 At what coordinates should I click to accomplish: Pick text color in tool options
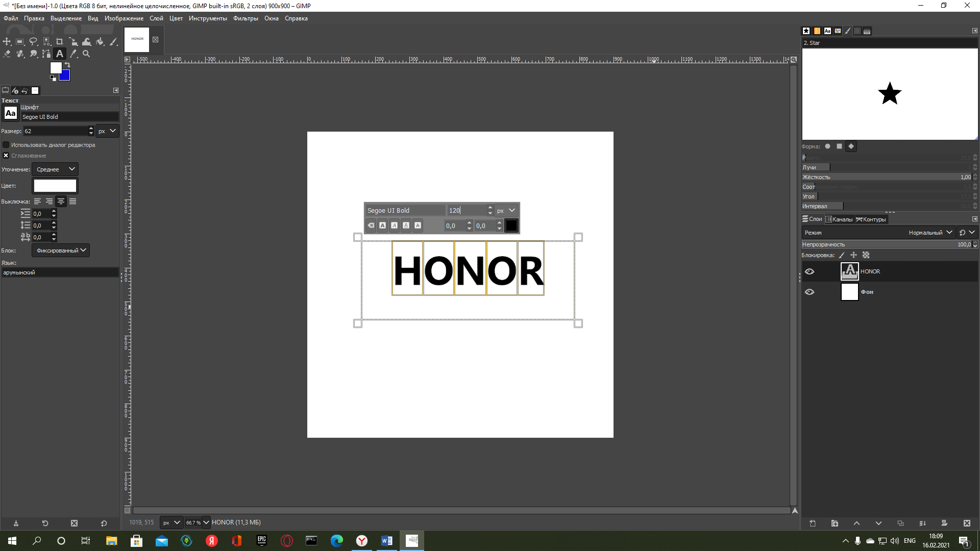tap(55, 186)
